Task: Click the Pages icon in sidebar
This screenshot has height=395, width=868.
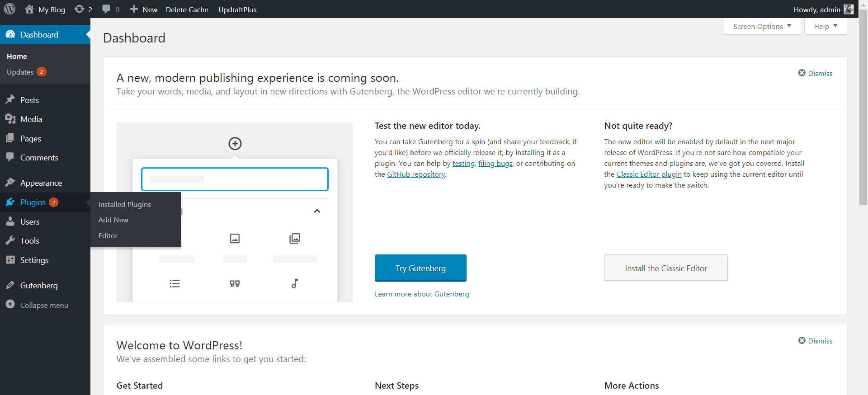Action: tap(10, 138)
